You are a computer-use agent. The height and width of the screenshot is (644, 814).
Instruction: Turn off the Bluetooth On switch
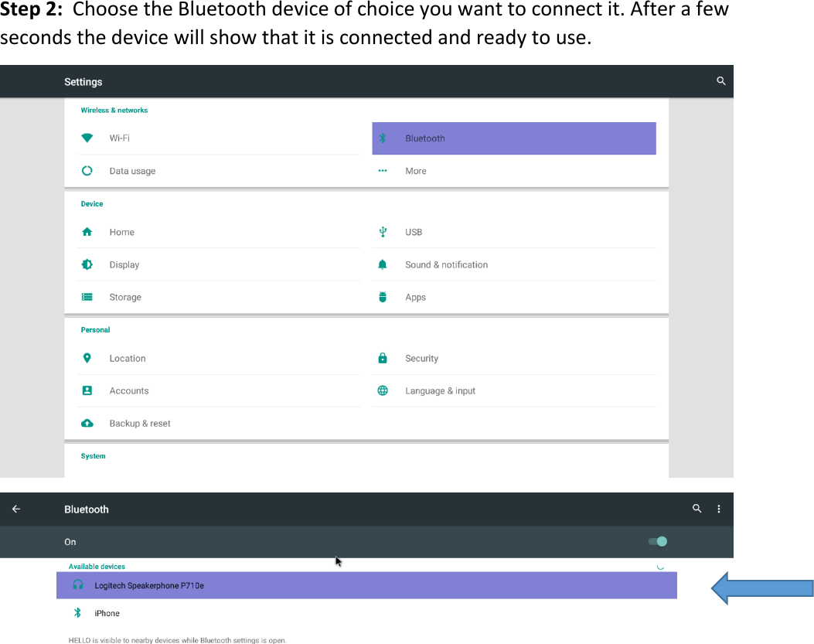click(x=656, y=541)
